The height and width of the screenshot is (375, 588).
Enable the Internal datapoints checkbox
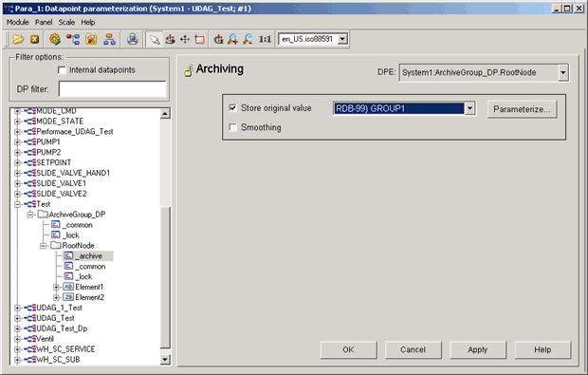coord(62,70)
